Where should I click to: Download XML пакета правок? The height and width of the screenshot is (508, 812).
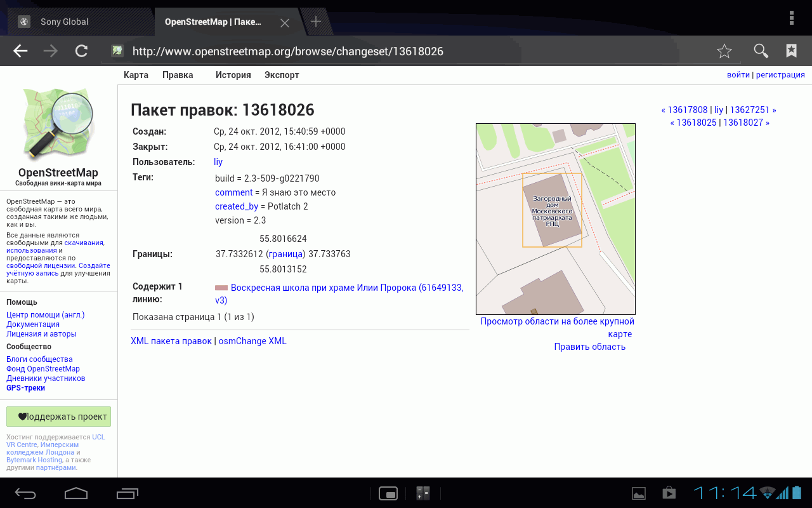(171, 341)
